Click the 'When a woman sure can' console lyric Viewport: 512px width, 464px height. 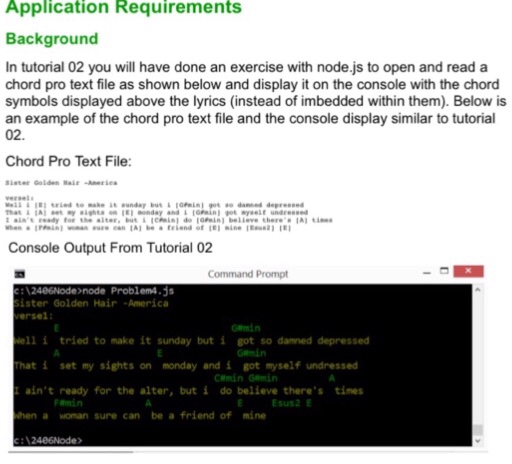tap(140, 416)
